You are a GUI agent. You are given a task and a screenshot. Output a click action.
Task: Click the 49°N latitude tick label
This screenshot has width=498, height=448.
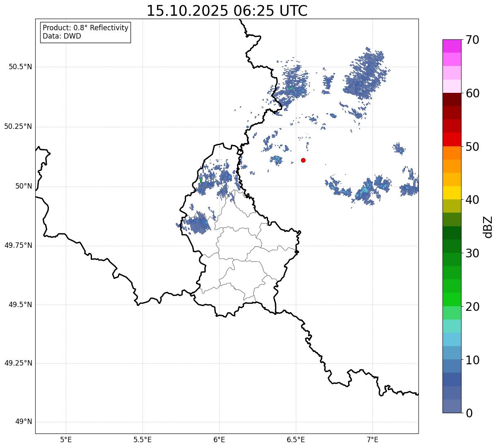[x=24, y=422]
